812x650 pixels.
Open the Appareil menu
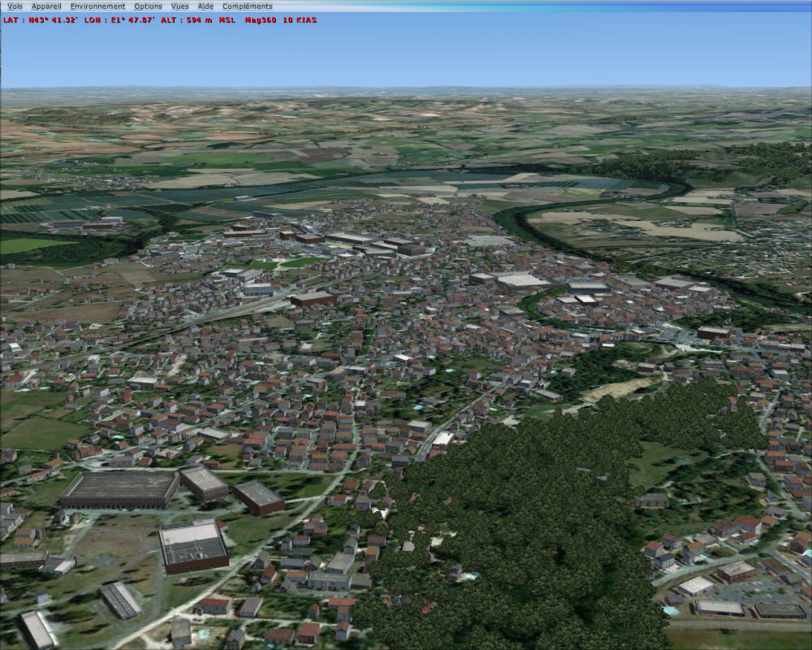(x=46, y=6)
